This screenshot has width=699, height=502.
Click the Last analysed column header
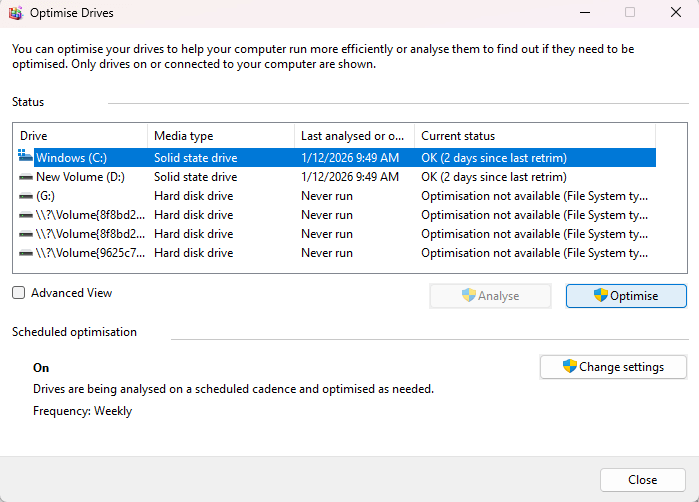click(353, 136)
